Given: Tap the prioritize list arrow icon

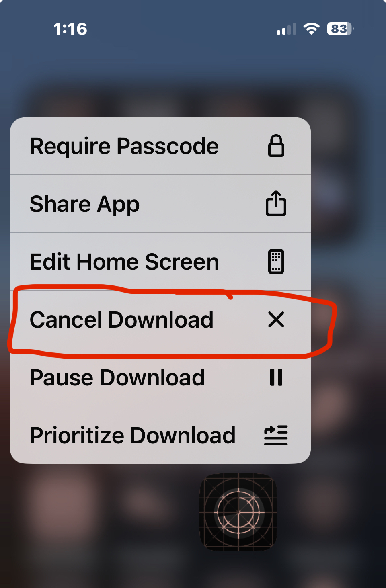Looking at the screenshot, I should pos(276,435).
